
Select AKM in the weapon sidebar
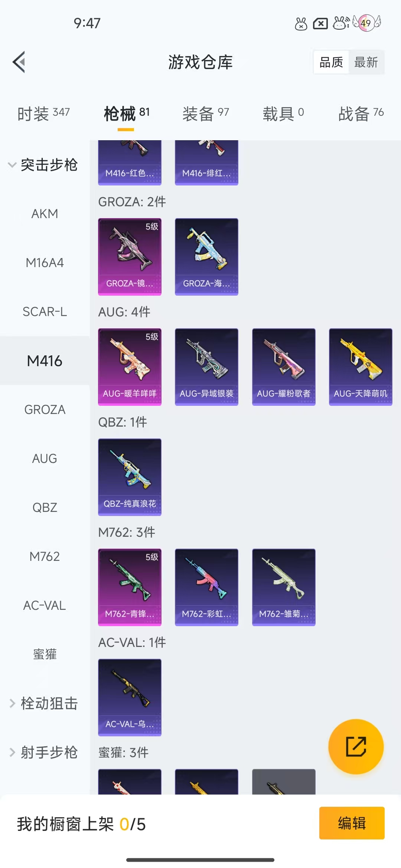[x=45, y=214]
